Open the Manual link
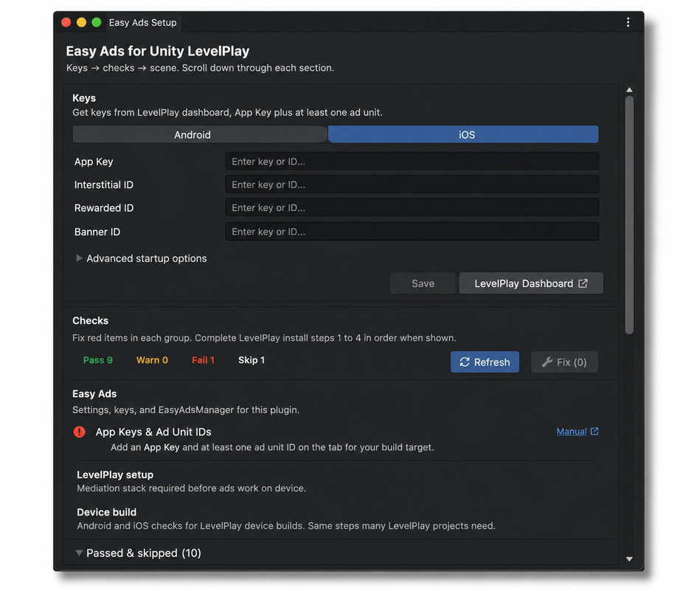The image size is (700, 590). [x=572, y=431]
